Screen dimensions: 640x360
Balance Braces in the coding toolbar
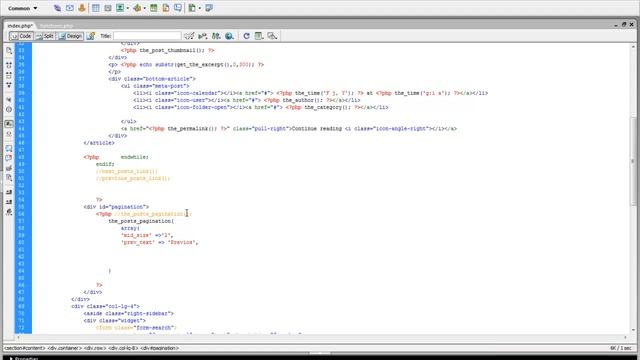(9, 109)
